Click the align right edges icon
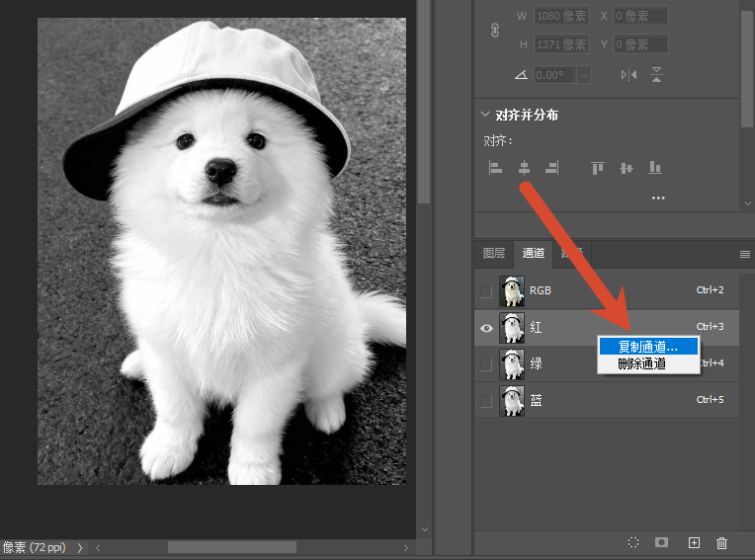 pyautogui.click(x=552, y=168)
